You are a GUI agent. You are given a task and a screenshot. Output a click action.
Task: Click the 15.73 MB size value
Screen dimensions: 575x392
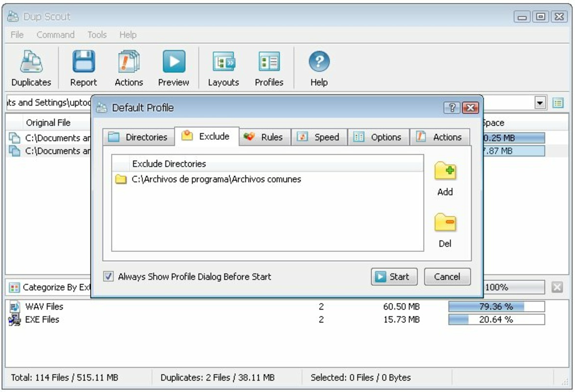tap(401, 319)
